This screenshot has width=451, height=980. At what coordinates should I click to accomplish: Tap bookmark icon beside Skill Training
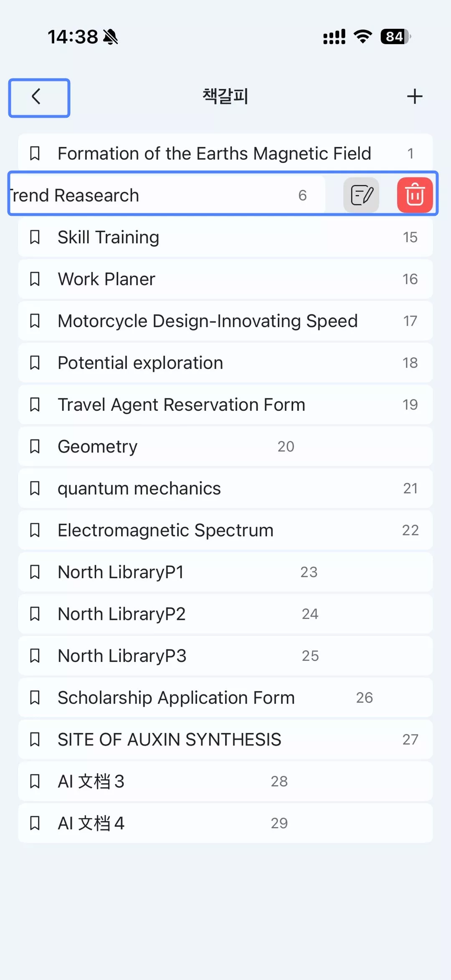tap(35, 237)
